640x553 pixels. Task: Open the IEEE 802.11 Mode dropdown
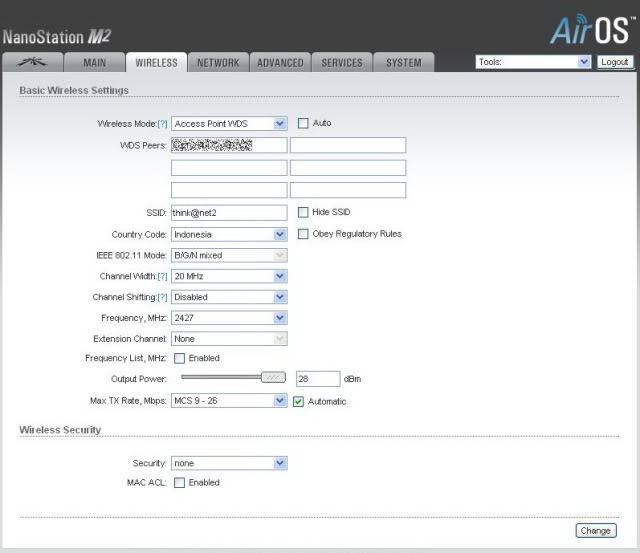coord(229,255)
